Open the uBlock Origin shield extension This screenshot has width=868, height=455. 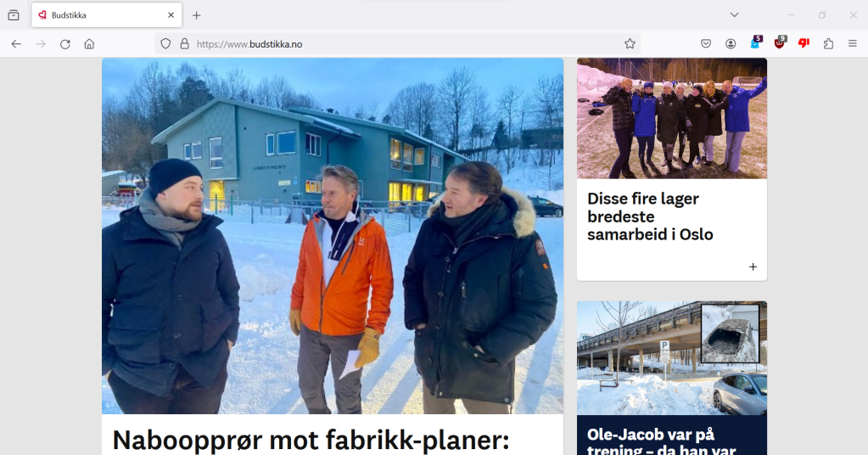pyautogui.click(x=780, y=42)
